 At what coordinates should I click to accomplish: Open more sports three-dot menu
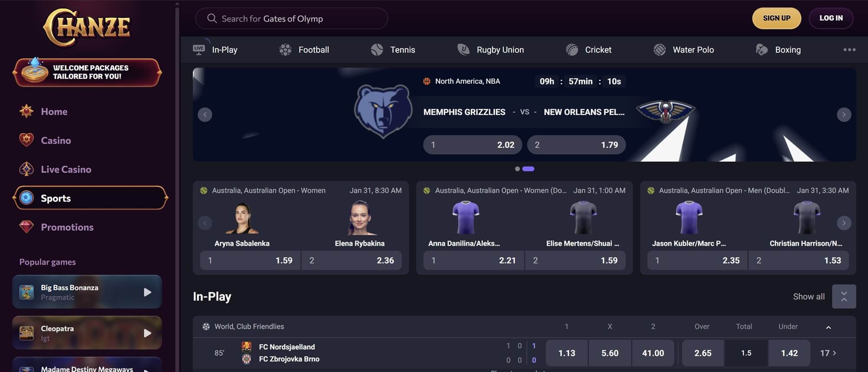[x=849, y=49]
